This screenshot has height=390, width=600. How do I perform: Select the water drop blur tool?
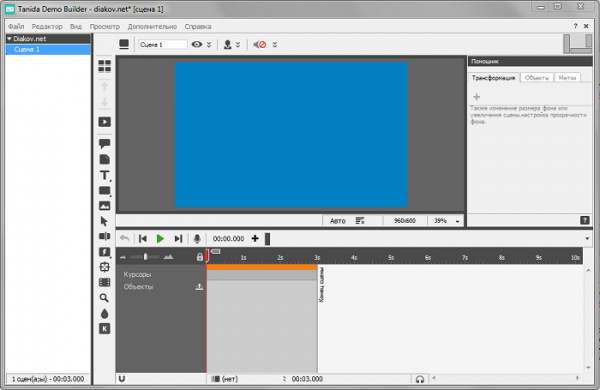pyautogui.click(x=104, y=313)
